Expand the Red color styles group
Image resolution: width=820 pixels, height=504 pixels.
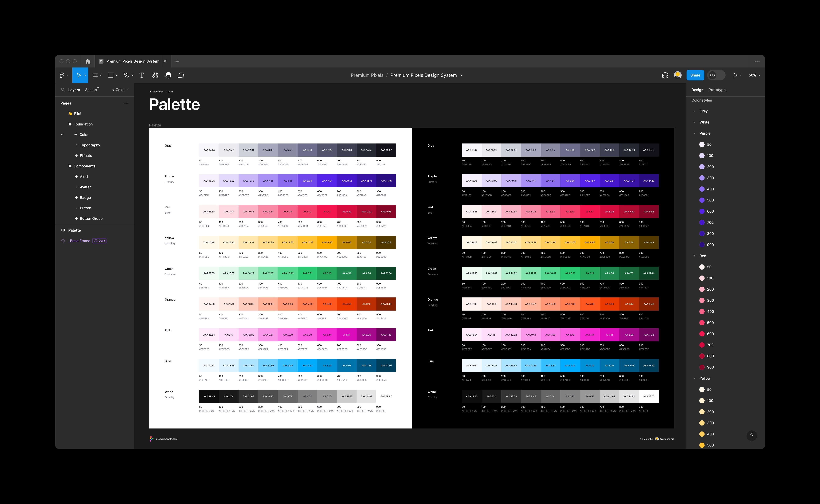(x=694, y=256)
